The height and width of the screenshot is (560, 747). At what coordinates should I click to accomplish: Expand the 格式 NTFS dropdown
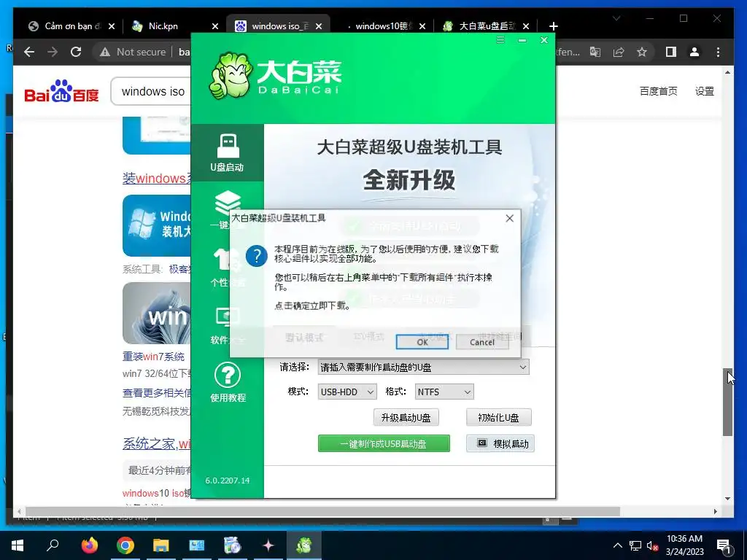coord(444,392)
